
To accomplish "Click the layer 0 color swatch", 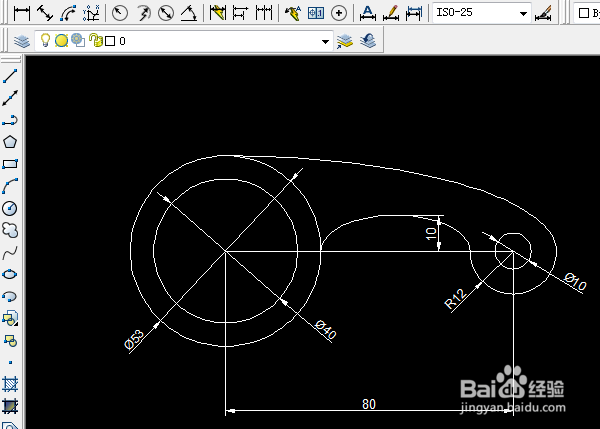I will (110, 41).
